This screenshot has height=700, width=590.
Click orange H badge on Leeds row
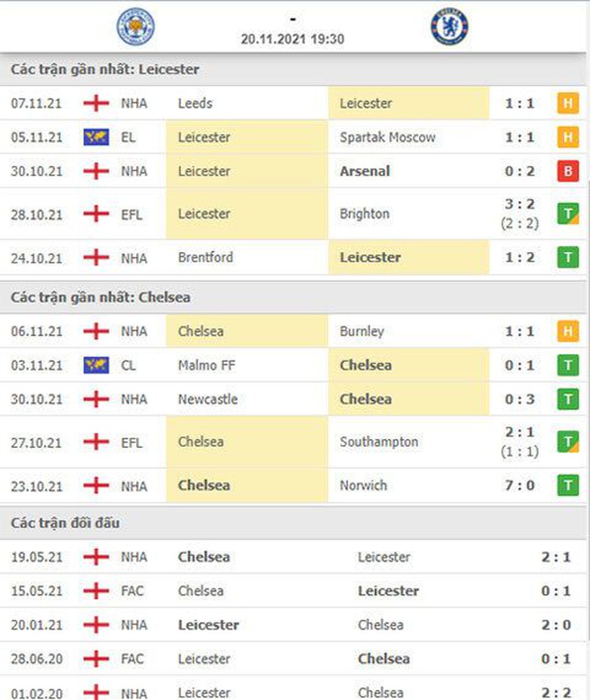(567, 104)
